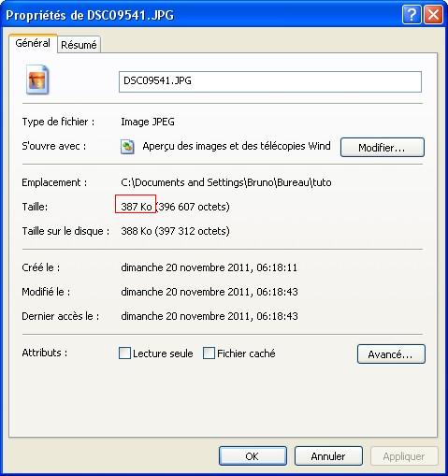The height and width of the screenshot is (476, 448).
Task: Toggle the Fichier caché checkbox
Action: point(209,353)
